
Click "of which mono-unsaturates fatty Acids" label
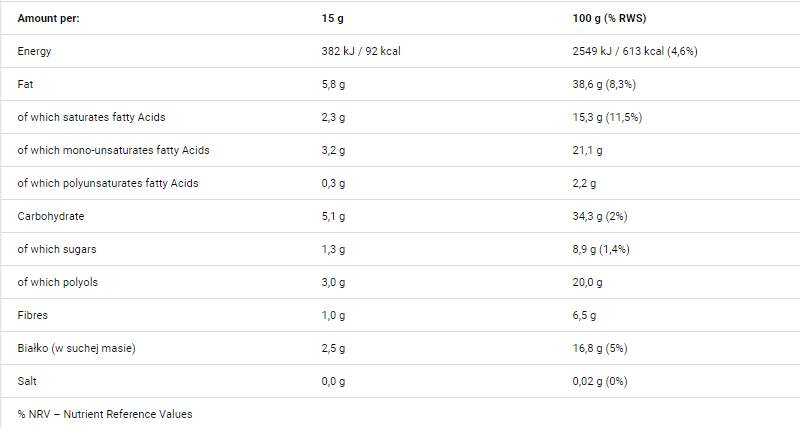coord(113,150)
